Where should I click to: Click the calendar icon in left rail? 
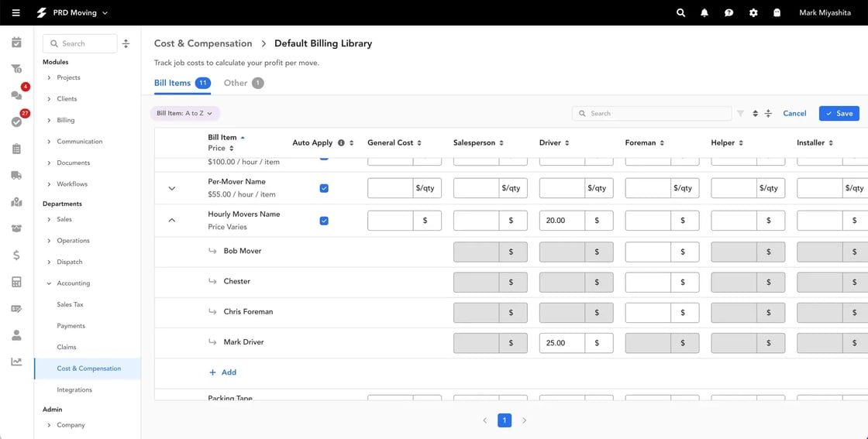click(16, 43)
